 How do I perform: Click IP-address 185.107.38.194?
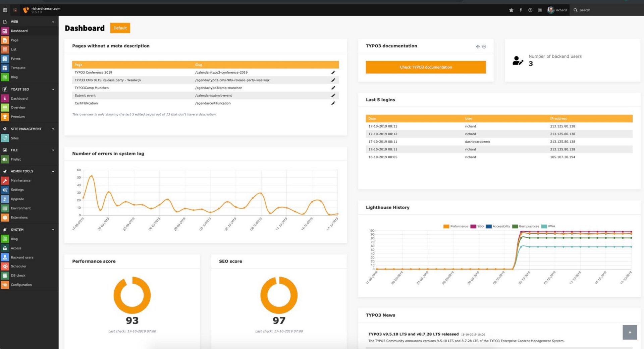(562, 157)
